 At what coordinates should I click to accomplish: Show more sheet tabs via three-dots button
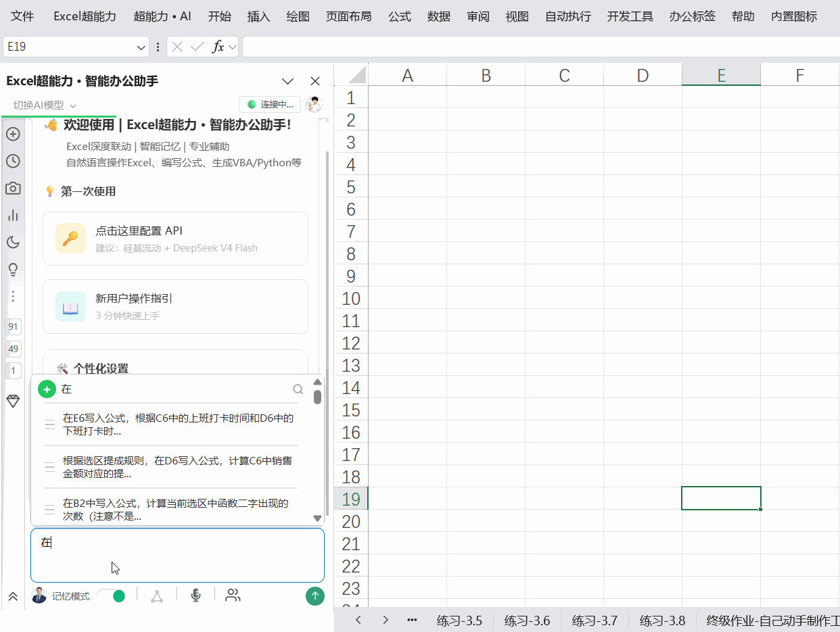pos(412,620)
